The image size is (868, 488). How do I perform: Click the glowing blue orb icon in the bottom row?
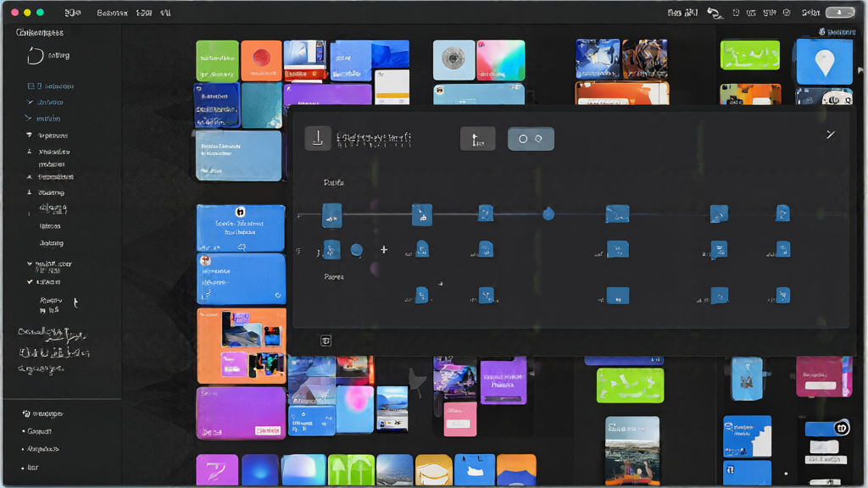tap(259, 470)
